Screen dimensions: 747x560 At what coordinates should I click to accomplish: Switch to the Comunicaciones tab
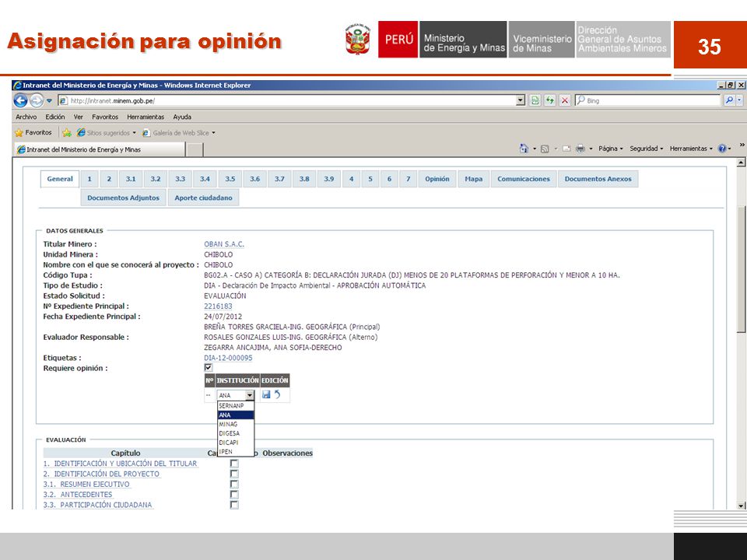coord(524,179)
